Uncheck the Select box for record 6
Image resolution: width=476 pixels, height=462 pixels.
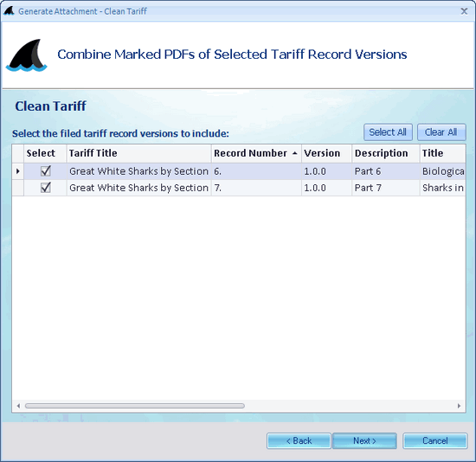[46, 171]
